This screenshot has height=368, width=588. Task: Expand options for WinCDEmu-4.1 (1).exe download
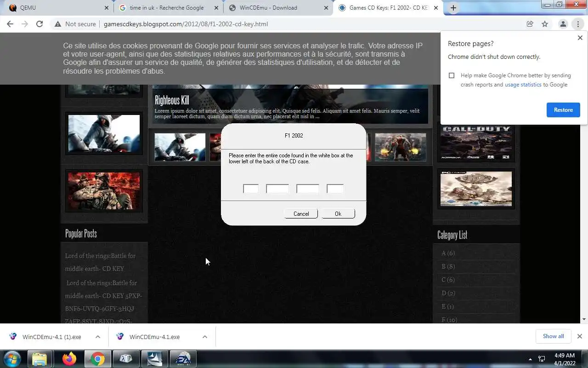(98, 337)
